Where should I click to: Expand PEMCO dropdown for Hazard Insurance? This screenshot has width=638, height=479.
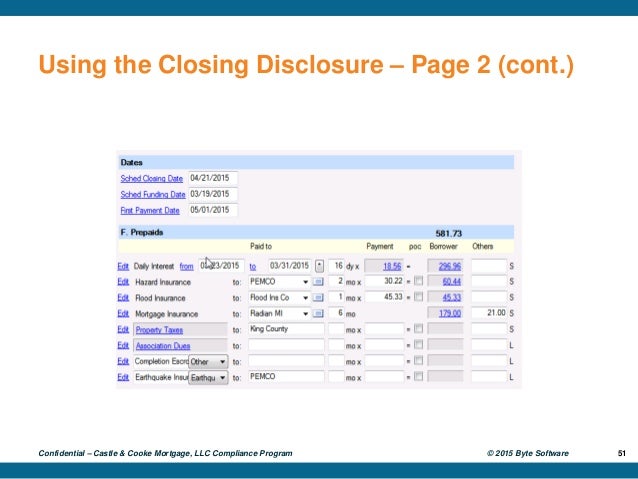[305, 282]
